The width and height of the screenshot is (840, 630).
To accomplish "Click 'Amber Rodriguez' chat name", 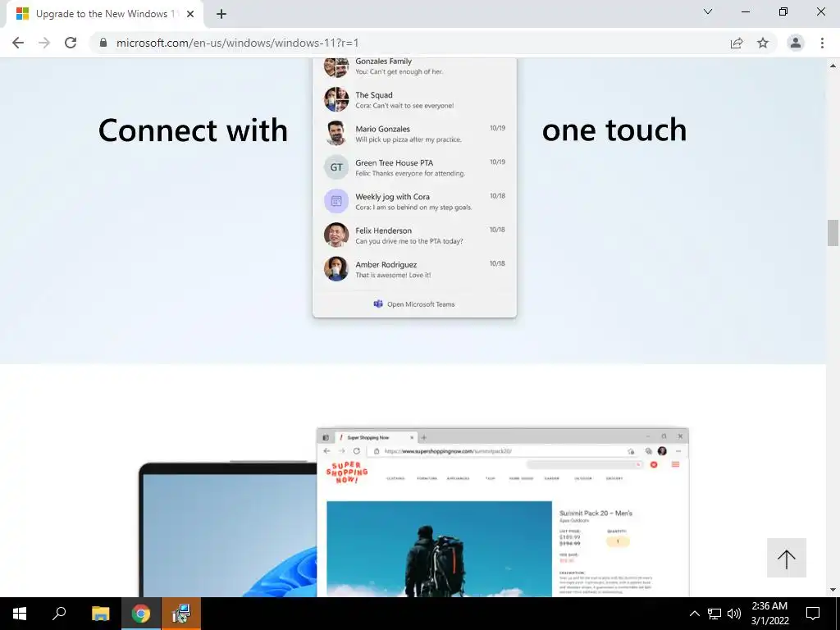I will [386, 265].
